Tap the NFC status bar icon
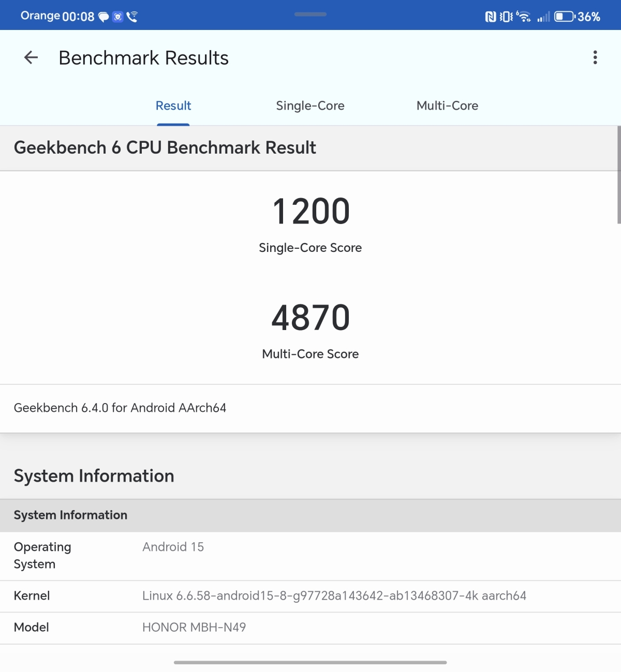 (491, 17)
